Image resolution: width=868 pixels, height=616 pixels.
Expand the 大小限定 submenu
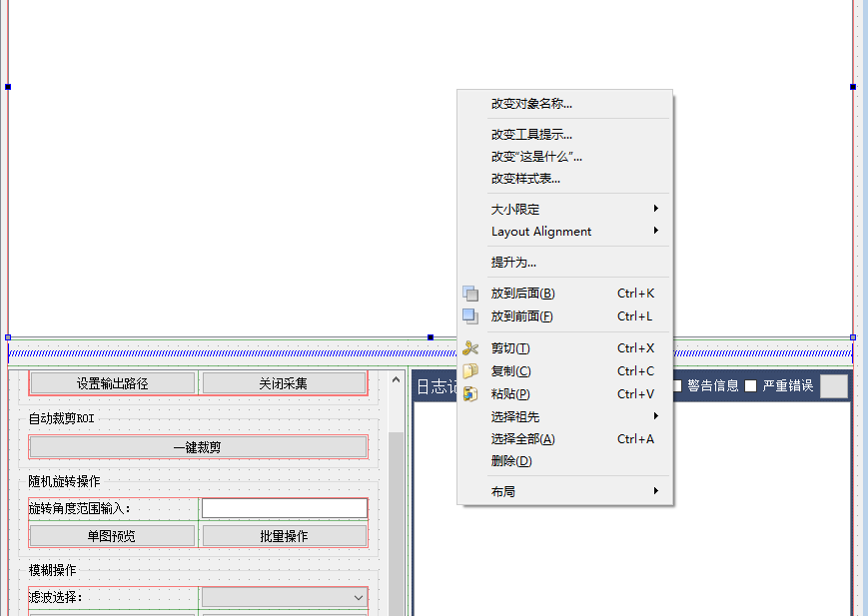pyautogui.click(x=515, y=209)
